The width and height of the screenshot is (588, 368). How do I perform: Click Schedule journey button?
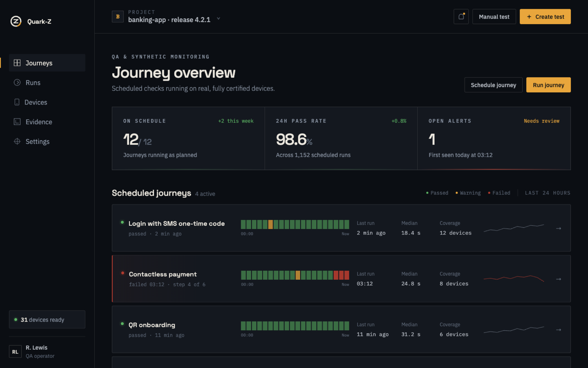click(x=493, y=85)
